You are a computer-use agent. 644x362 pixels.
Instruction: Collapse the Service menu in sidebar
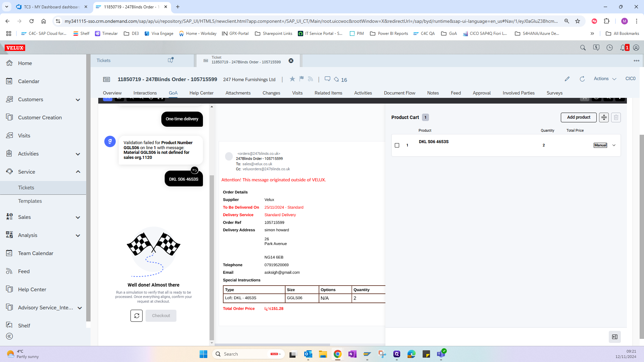78,172
